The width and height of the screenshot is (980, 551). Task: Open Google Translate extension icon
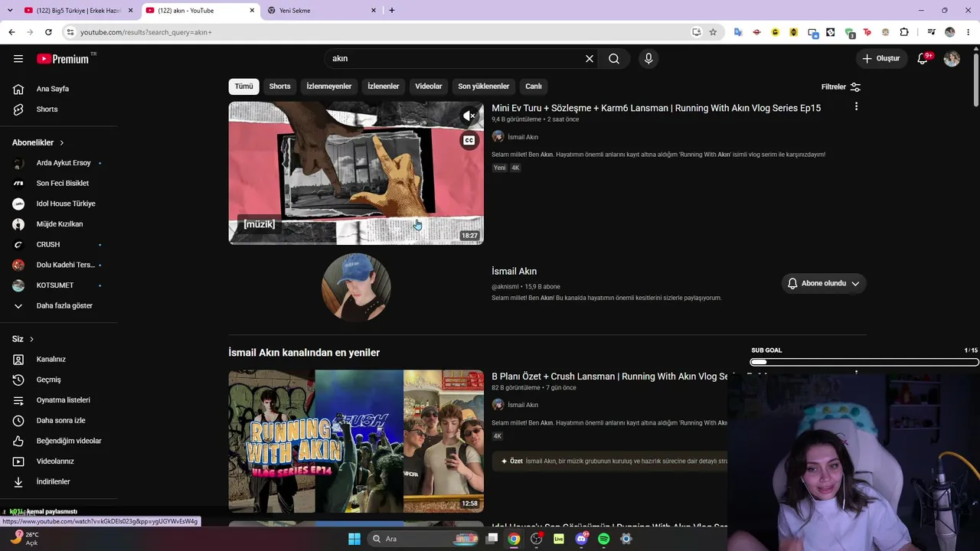click(x=738, y=32)
